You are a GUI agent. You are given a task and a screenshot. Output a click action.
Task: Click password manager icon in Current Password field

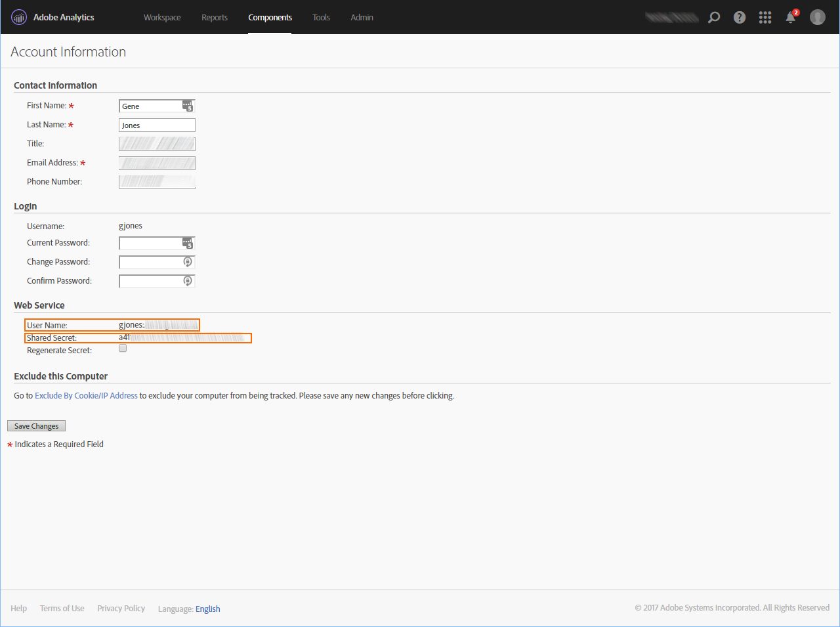[x=188, y=243]
